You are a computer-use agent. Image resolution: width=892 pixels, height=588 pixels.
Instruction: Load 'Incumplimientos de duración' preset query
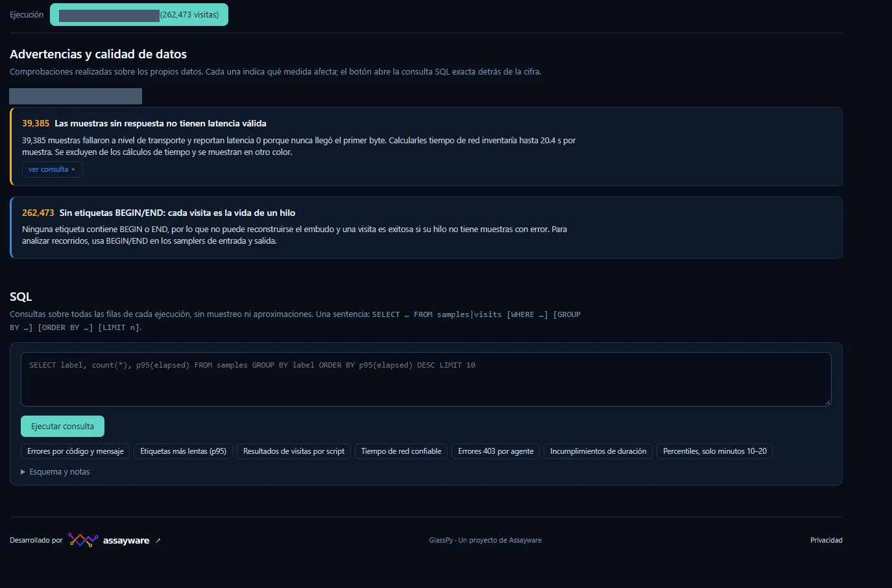(598, 451)
